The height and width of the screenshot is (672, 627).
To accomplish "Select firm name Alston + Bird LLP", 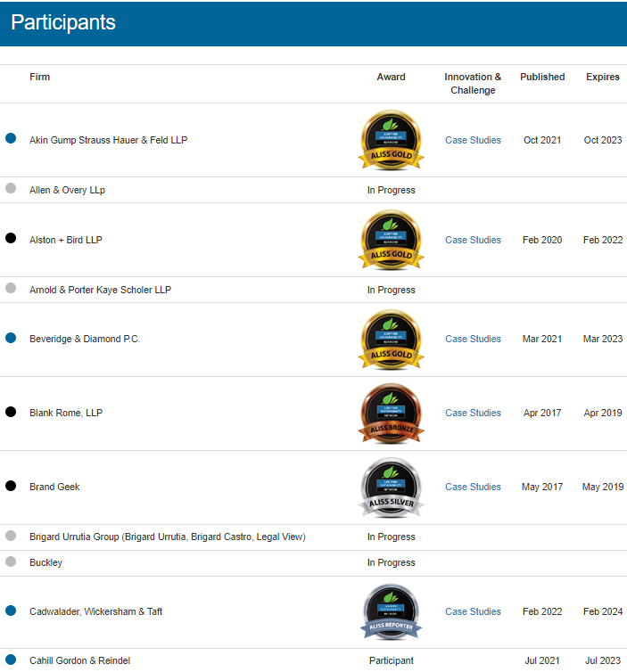I will 66,240.
